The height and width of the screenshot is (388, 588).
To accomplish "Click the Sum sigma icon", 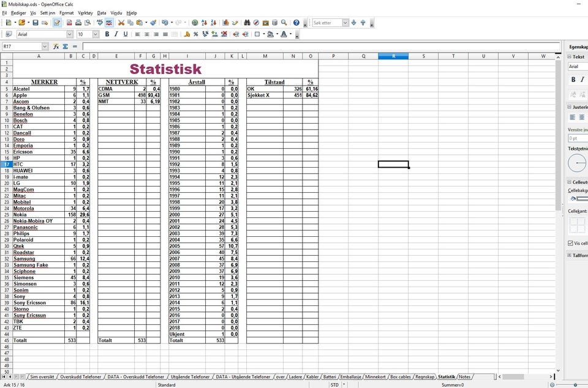I will pos(66,47).
